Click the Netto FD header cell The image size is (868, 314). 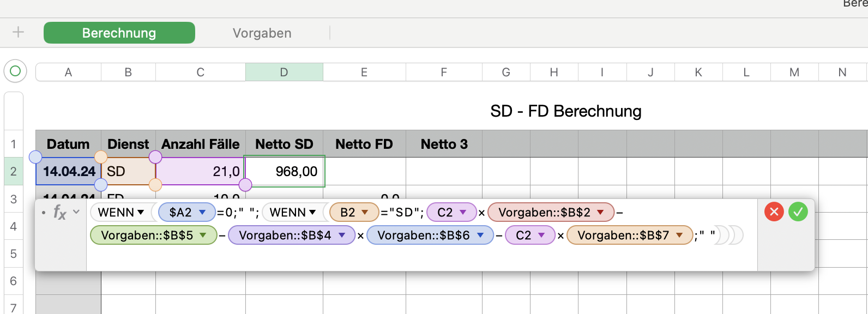click(364, 144)
